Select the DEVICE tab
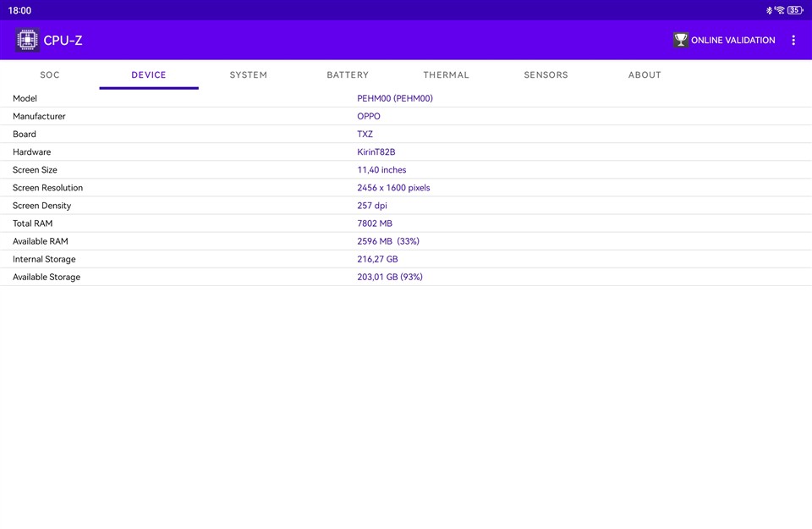The width and height of the screenshot is (812, 529). point(149,74)
